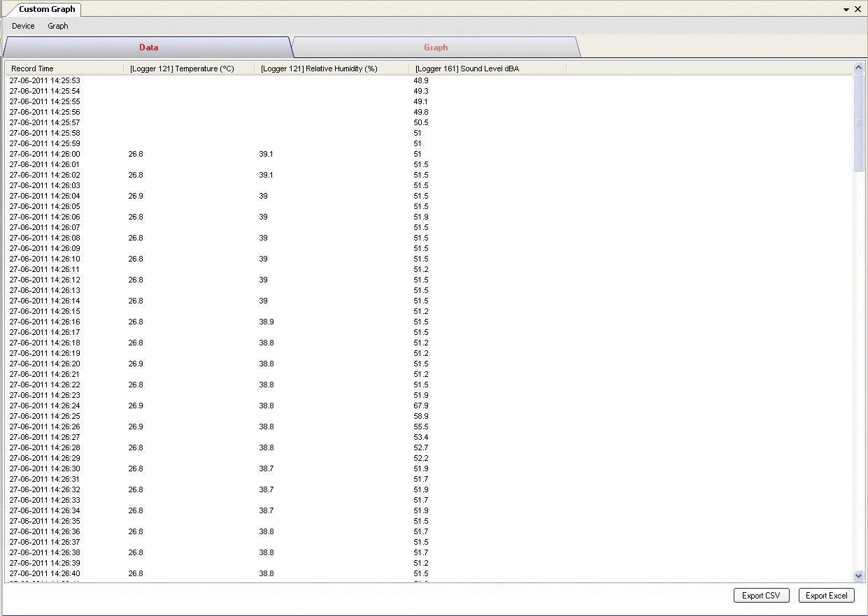
Task: Click the 67.9 sound level value
Action: [421, 406]
